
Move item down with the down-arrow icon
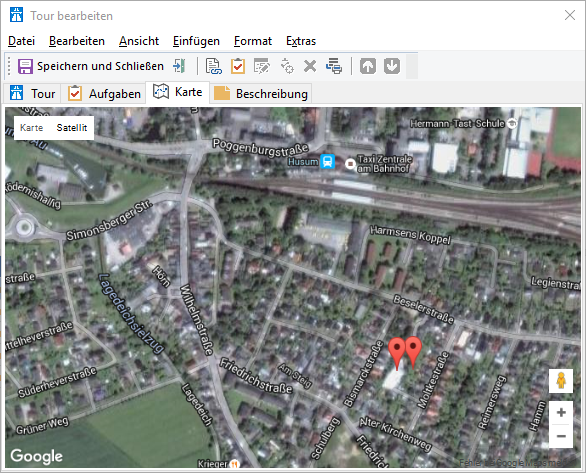coord(392,66)
